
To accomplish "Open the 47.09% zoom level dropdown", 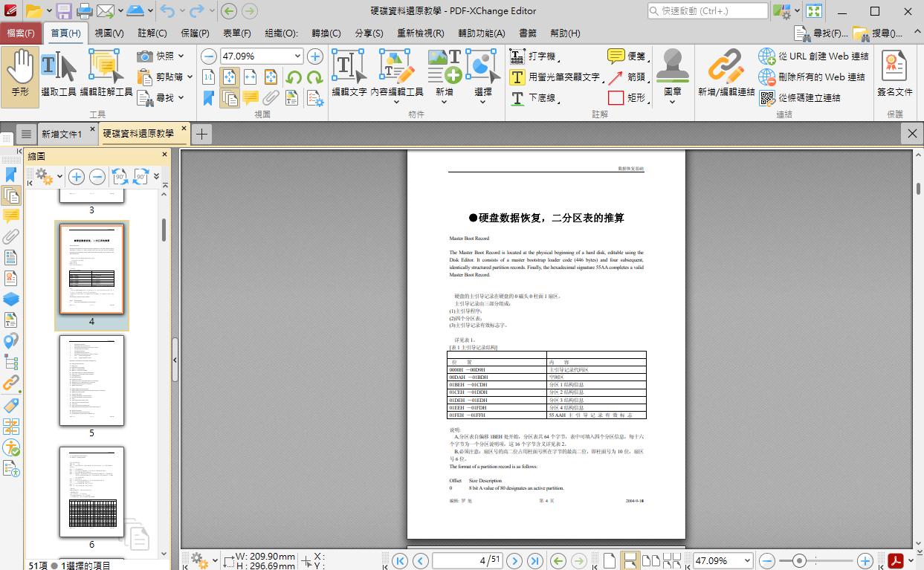I will click(298, 56).
